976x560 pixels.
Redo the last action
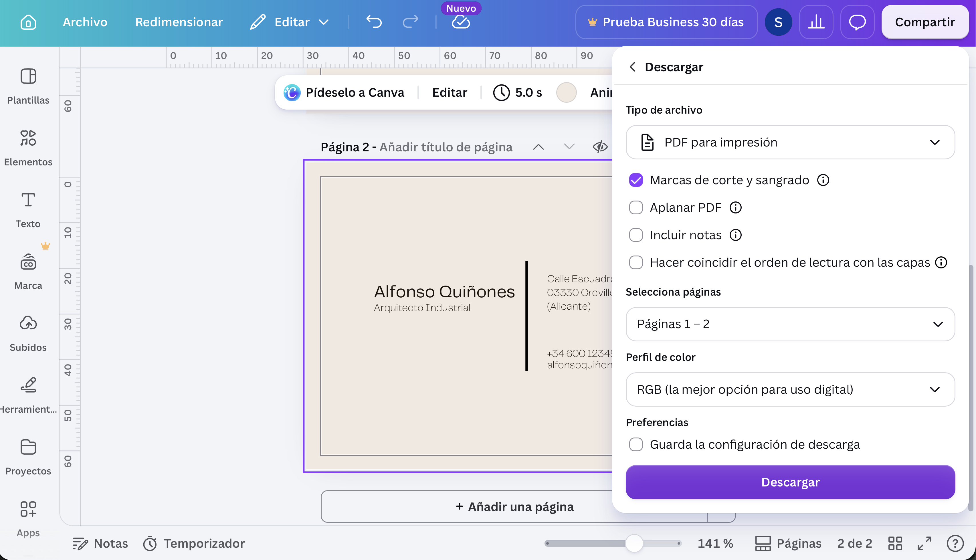[410, 22]
